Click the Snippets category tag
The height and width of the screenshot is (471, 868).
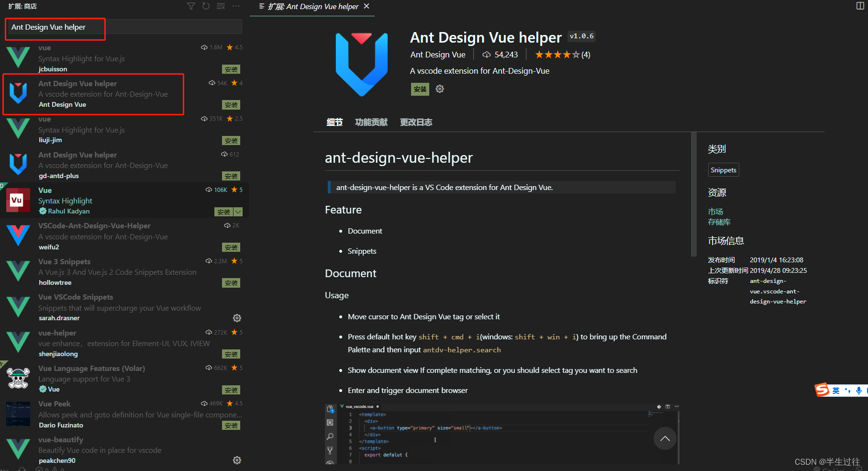click(723, 169)
